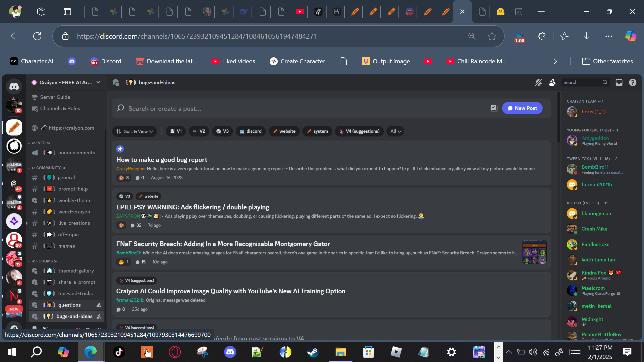This screenshot has width=644, height=362.
Task: Open Discord direct messages home icon
Action: tap(14, 86)
